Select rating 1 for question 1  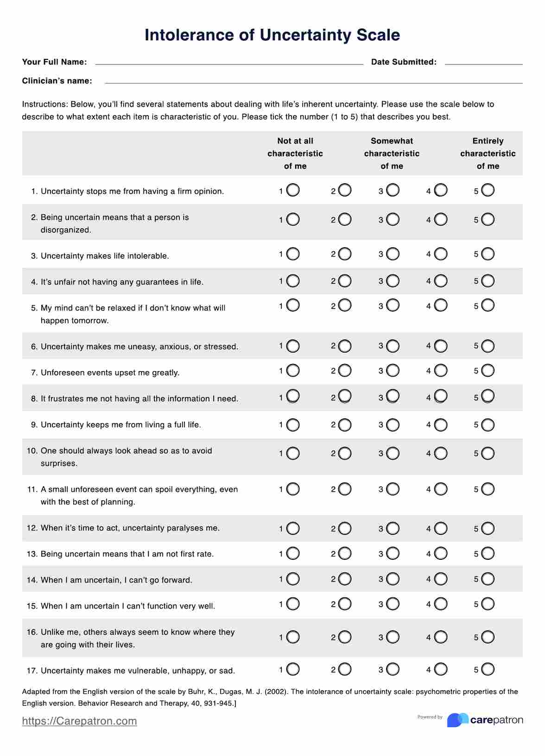293,190
